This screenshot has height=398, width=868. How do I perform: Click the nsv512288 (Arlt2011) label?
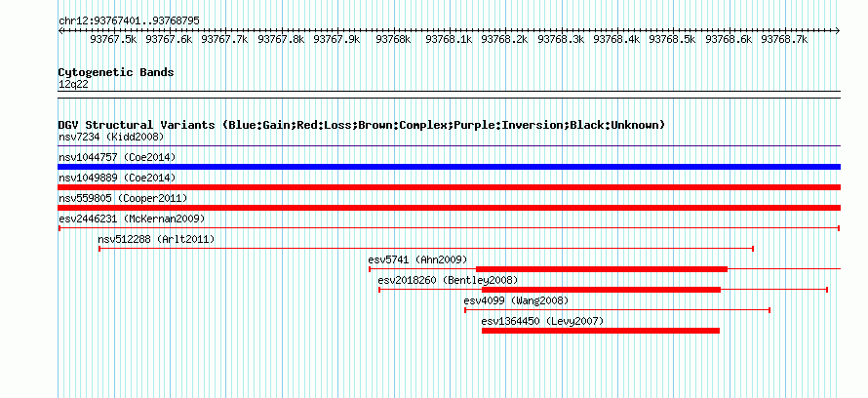tap(156, 239)
